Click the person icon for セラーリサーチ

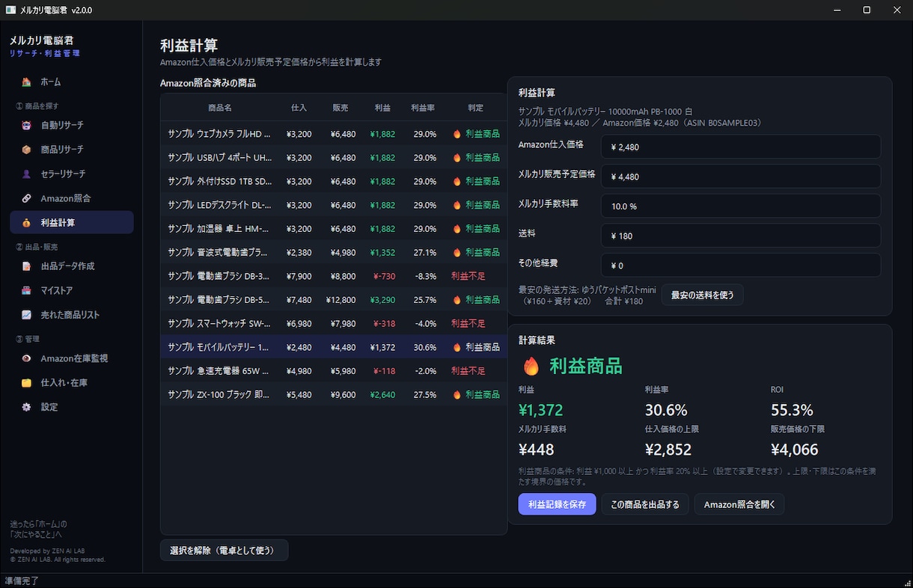click(26, 174)
